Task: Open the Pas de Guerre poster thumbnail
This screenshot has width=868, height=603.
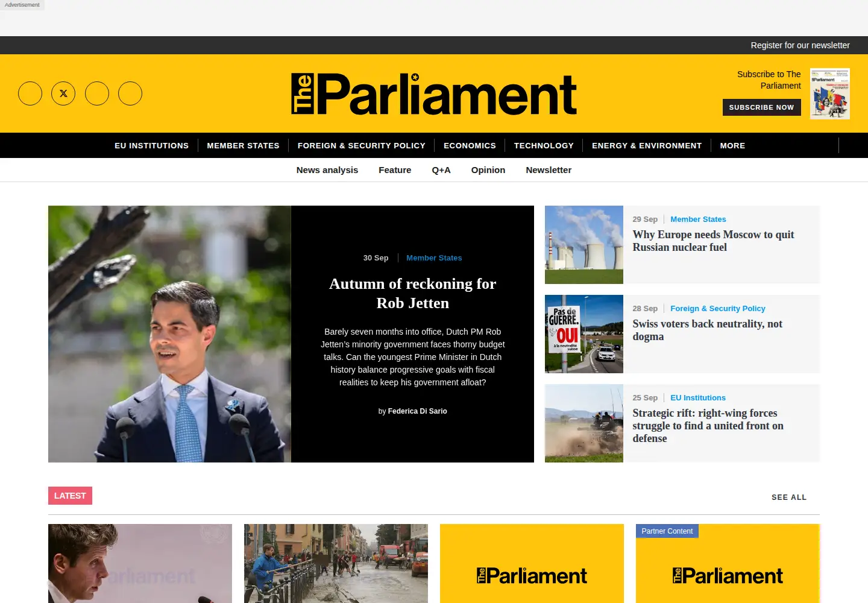Action: pyautogui.click(x=584, y=334)
